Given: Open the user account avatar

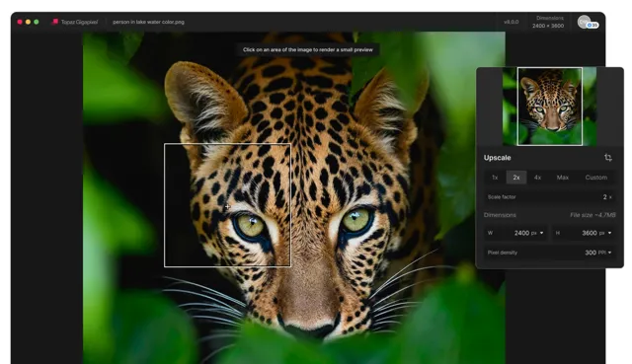Looking at the screenshot, I should 584,22.
